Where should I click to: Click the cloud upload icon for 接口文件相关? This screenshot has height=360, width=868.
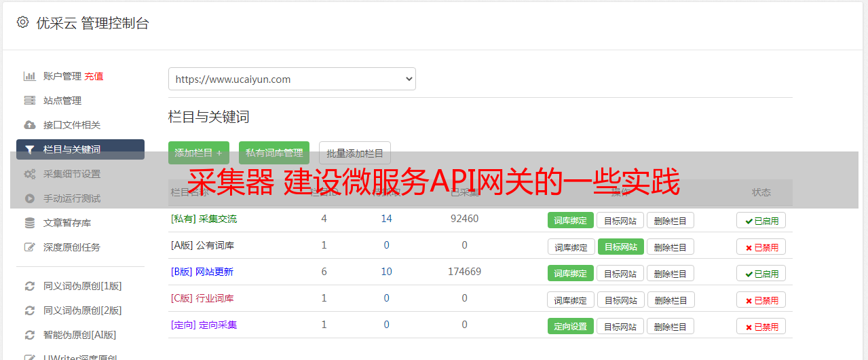(x=30, y=125)
